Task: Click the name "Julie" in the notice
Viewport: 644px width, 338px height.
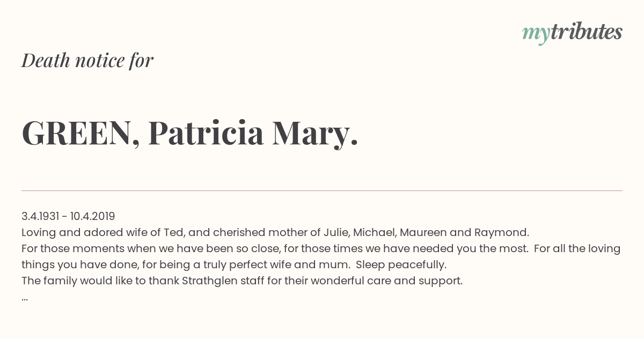Action: (x=336, y=232)
